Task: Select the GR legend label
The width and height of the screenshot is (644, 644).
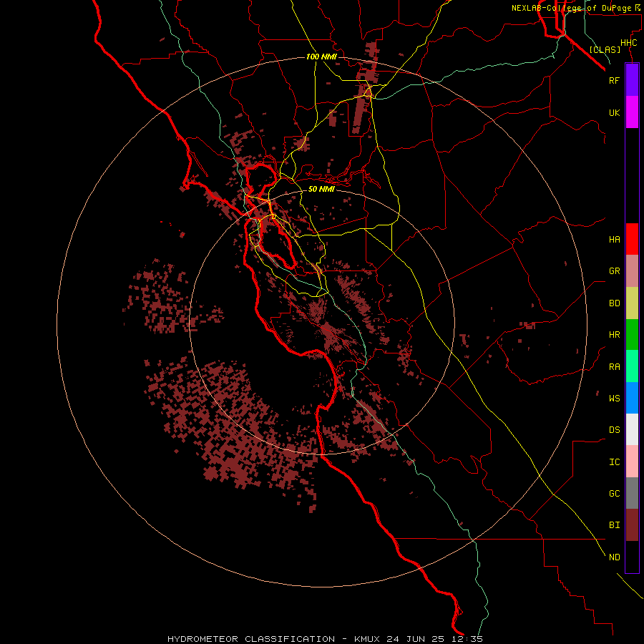Action: click(x=614, y=271)
